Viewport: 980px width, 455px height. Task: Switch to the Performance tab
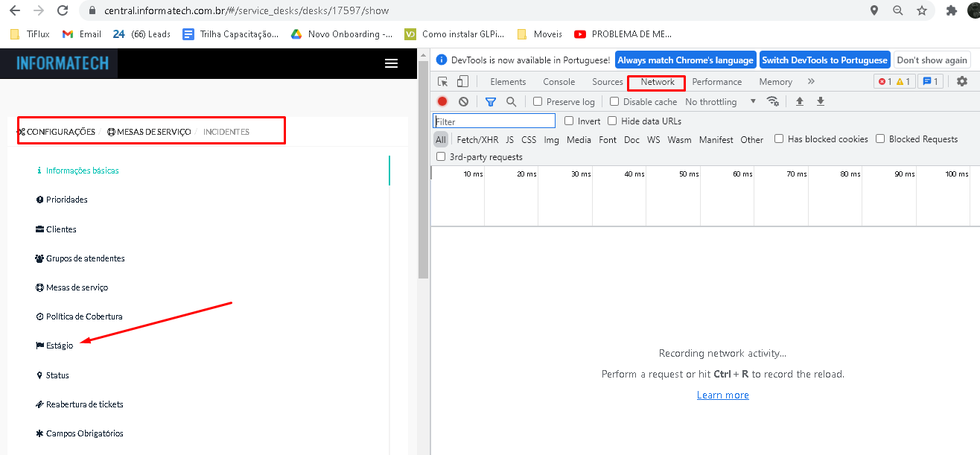717,82
